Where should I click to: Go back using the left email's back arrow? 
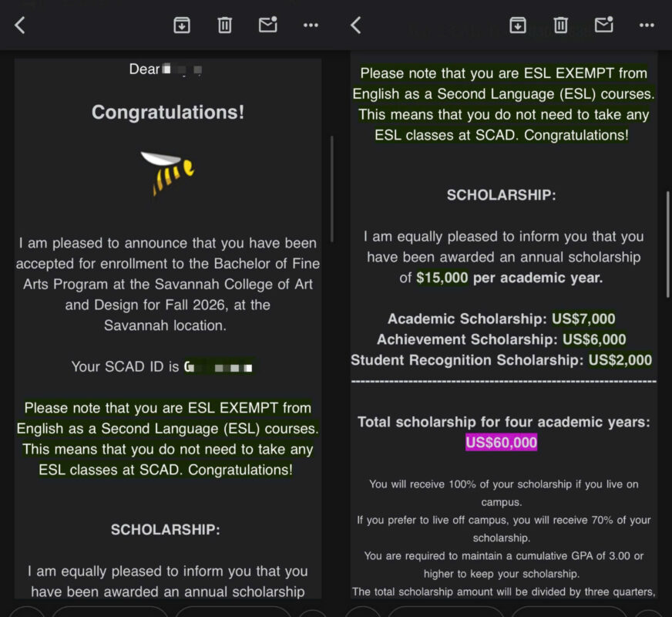pyautogui.click(x=20, y=25)
